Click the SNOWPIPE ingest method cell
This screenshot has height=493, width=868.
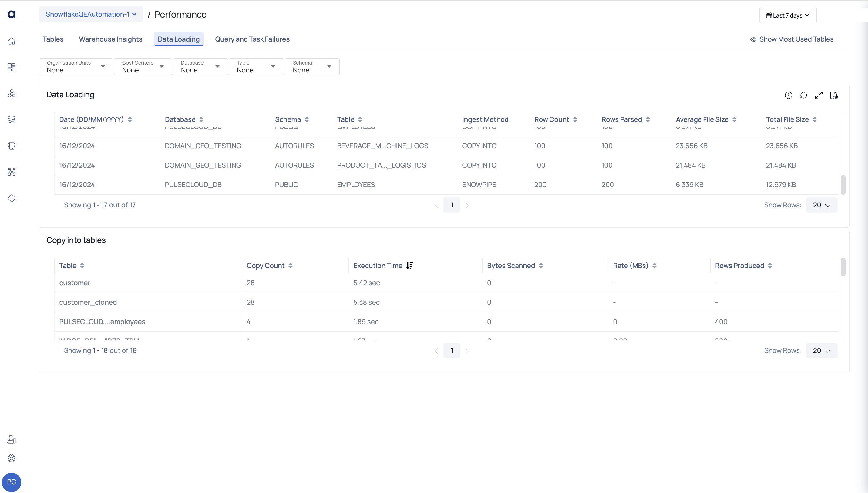[479, 185]
